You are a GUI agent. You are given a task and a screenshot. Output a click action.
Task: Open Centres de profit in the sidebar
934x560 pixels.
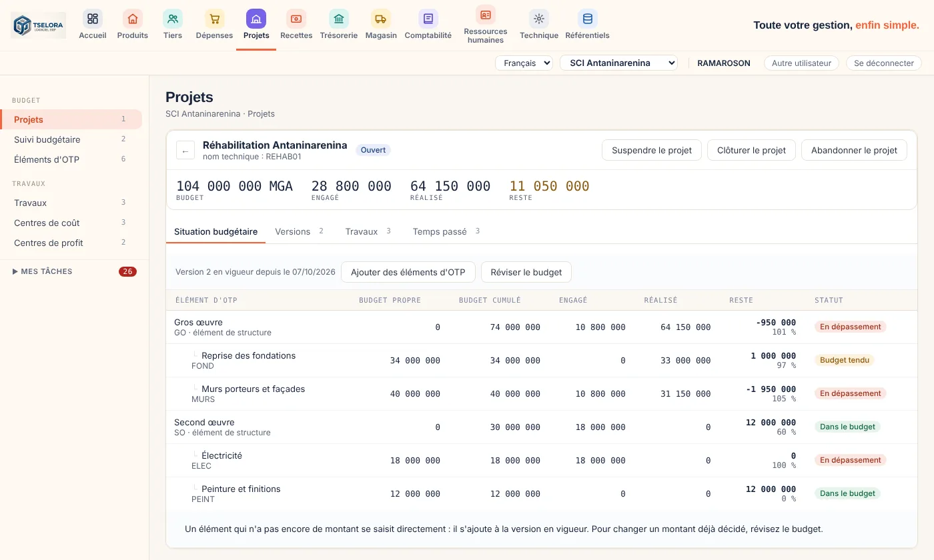tap(71, 243)
